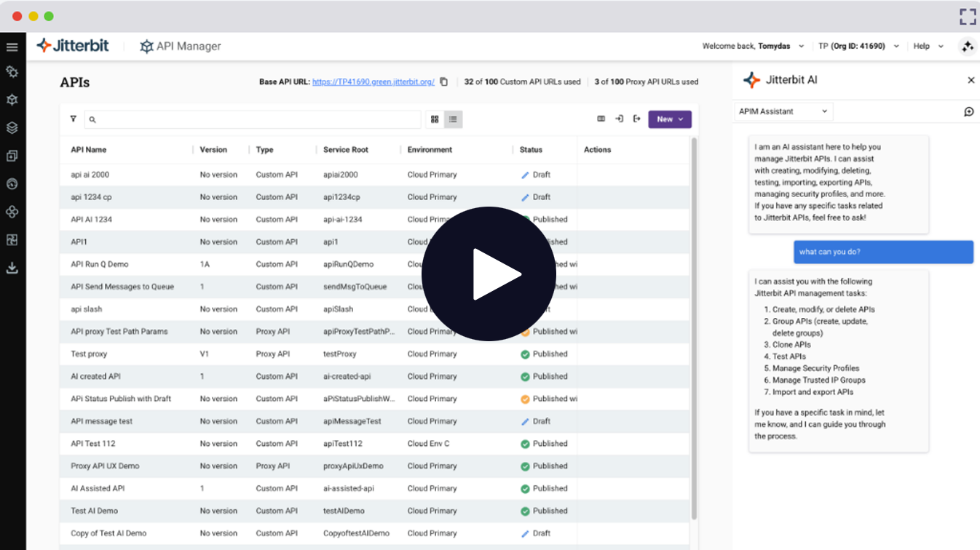Toggle the column visibility picker icon

point(601,119)
